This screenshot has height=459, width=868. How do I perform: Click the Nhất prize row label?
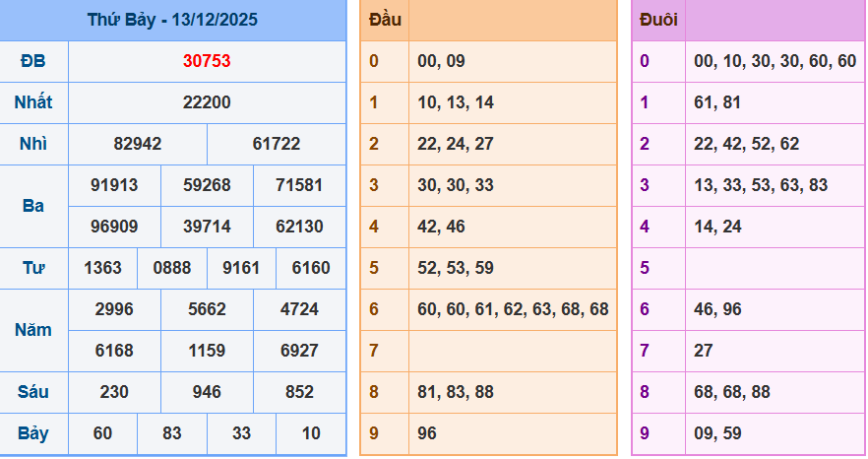pyautogui.click(x=33, y=102)
